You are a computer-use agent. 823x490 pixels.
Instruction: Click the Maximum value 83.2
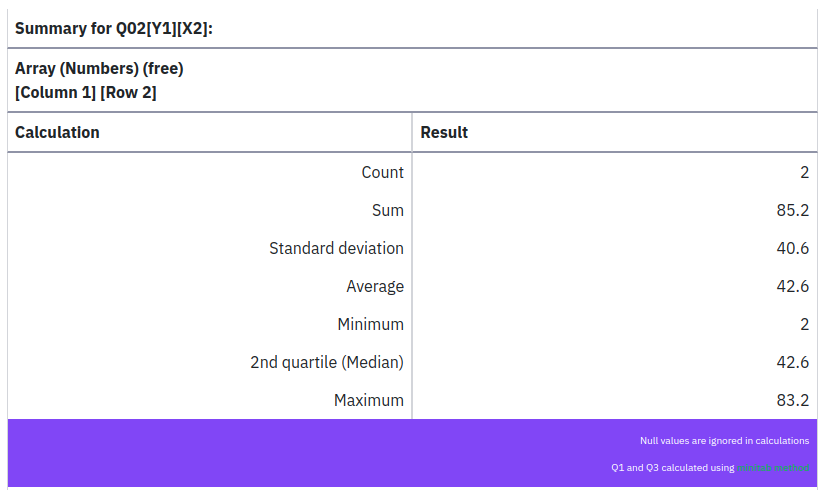[x=792, y=400]
